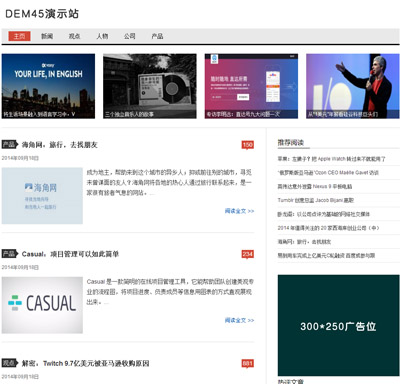Open recommended link about Ozon CEO Maelle Gavet
Screen dimensions: 400x384
coord(328,173)
